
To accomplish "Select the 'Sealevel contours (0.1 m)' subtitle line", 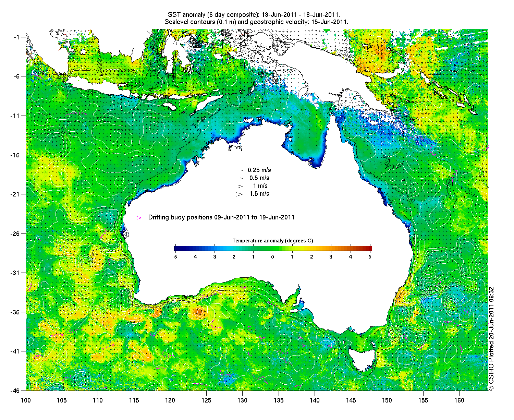I will (x=256, y=22).
